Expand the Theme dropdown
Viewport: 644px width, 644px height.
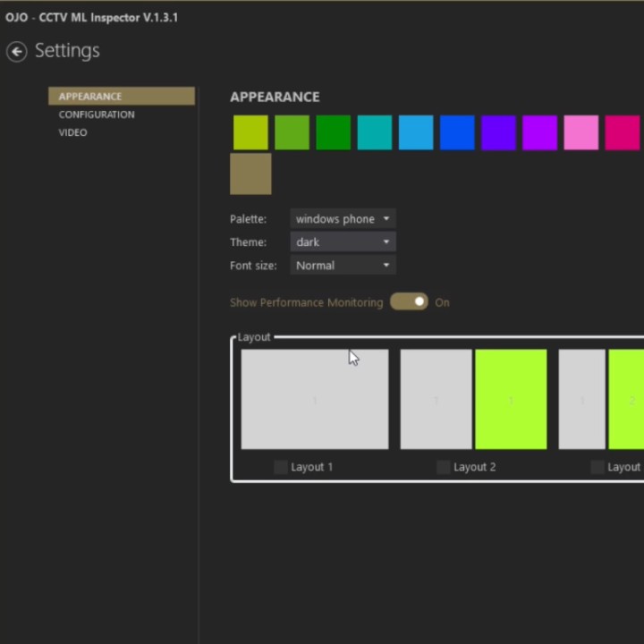[343, 242]
